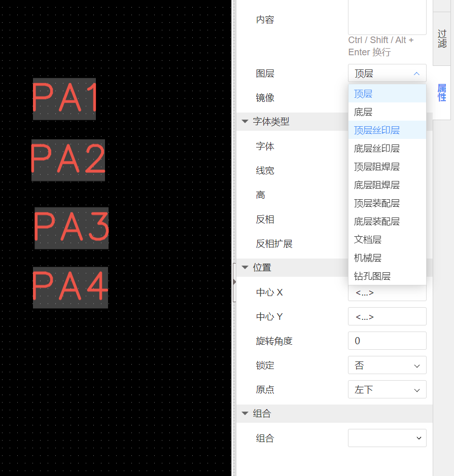
Task: Choose 底层 from the layer dropdown
Action: click(x=387, y=112)
